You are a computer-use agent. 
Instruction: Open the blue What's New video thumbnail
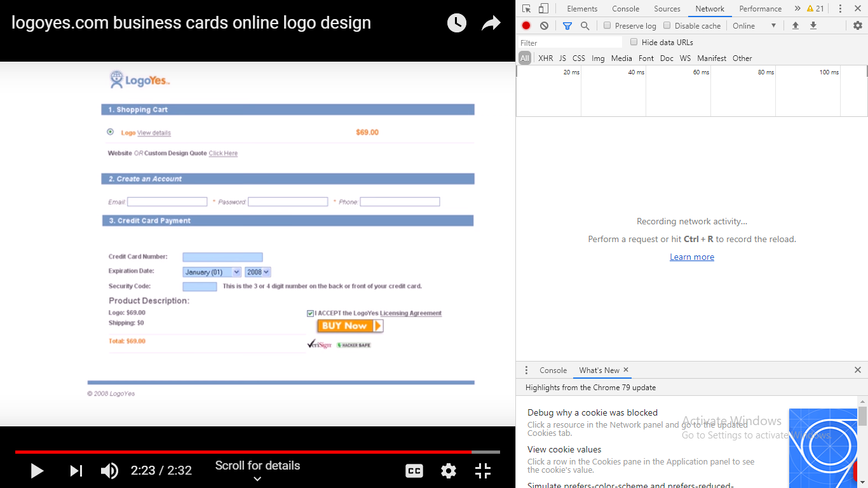[x=824, y=448]
